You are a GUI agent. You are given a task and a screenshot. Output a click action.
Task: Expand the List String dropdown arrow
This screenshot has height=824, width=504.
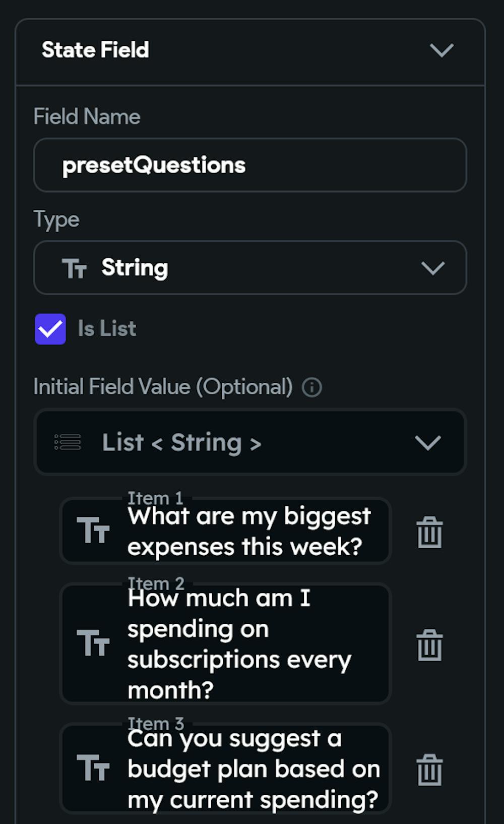coord(427,443)
